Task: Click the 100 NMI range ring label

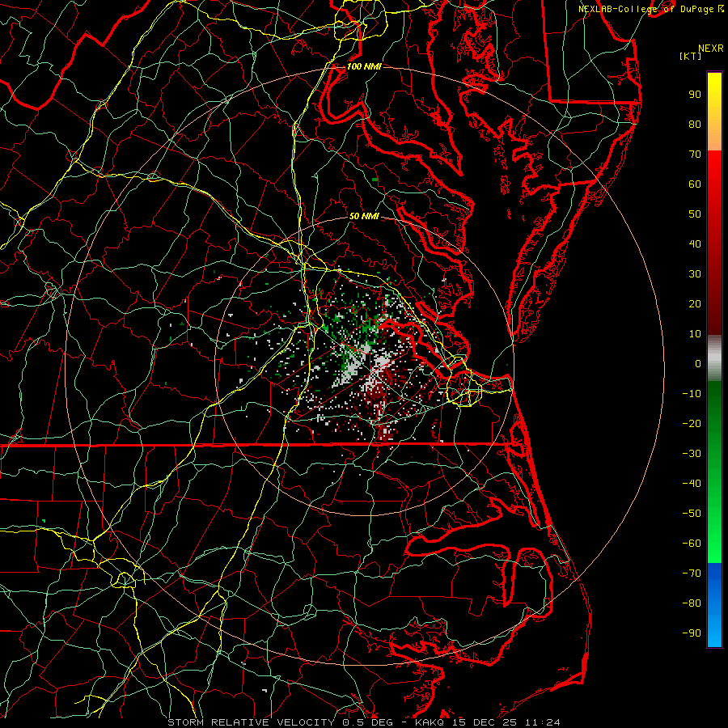Action: 364,66
